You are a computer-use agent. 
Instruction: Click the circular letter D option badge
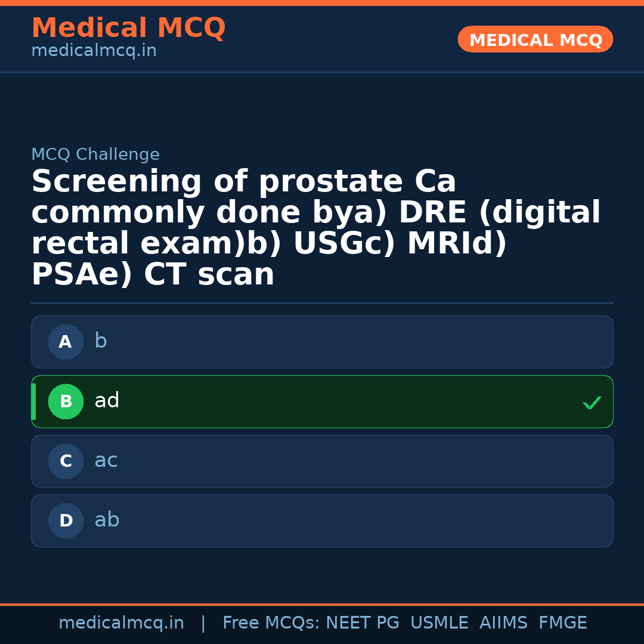tap(66, 521)
